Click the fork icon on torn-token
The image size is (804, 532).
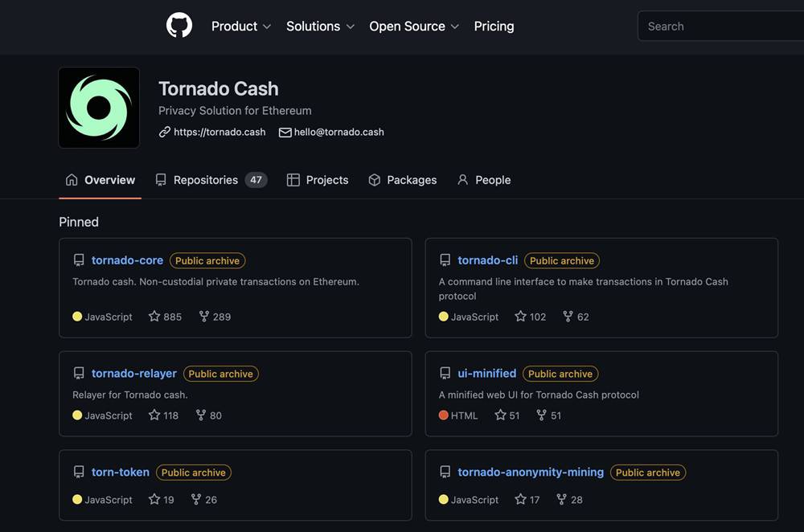[196, 500]
